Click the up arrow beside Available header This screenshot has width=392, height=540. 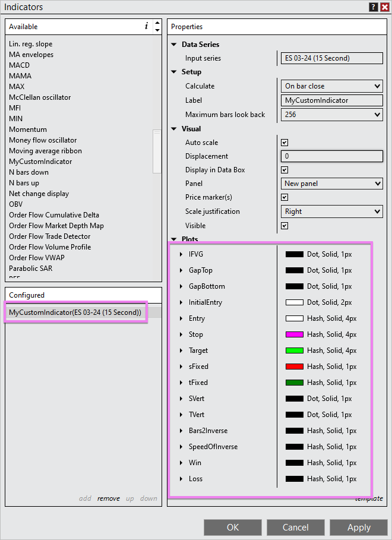(157, 23)
